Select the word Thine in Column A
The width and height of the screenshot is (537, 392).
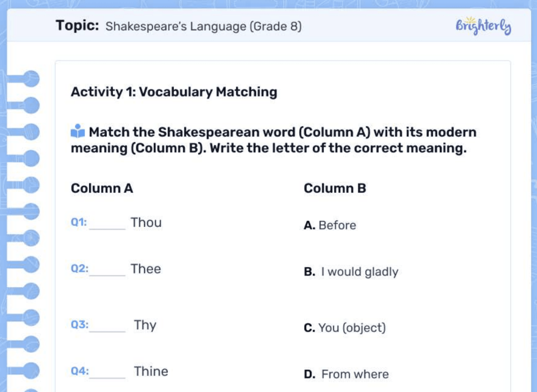click(x=151, y=371)
